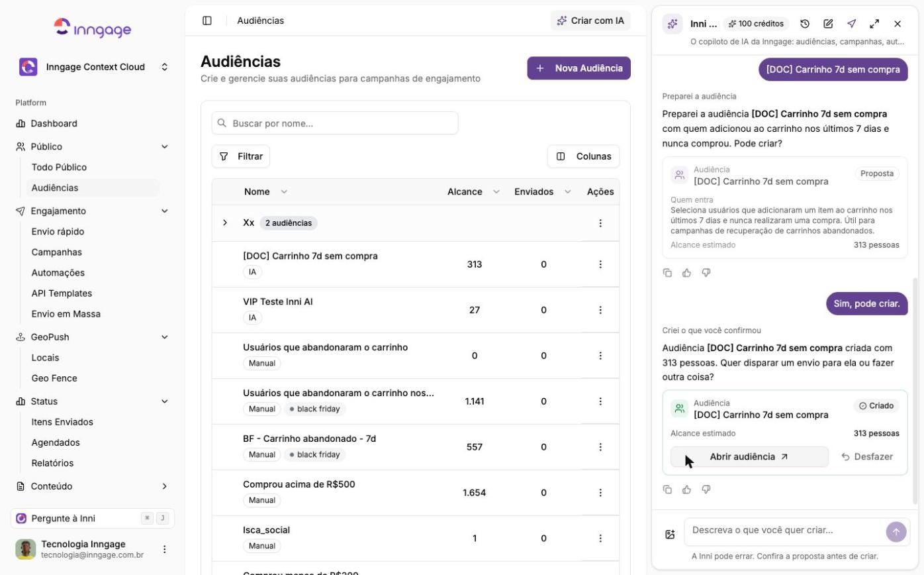The image size is (924, 575).
Task: Select Geo Fence in the sidebar
Action: [x=54, y=378]
